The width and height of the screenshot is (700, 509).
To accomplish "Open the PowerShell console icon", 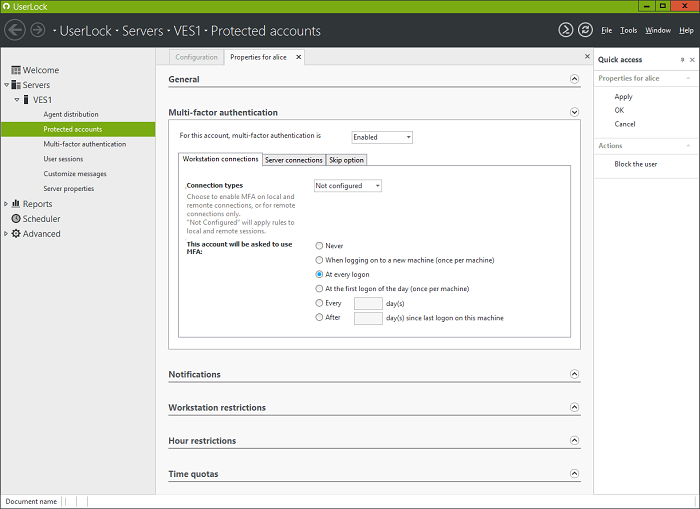I will pyautogui.click(x=566, y=30).
